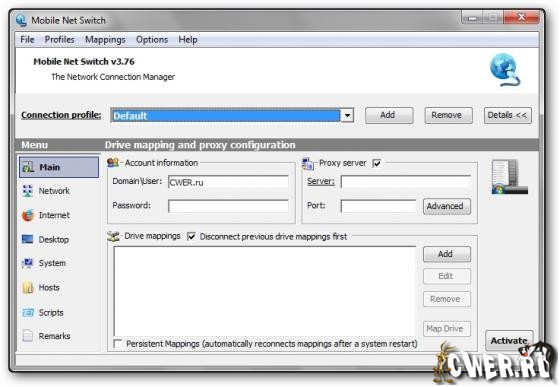Click the System settings icon in sidebar

coord(28,263)
